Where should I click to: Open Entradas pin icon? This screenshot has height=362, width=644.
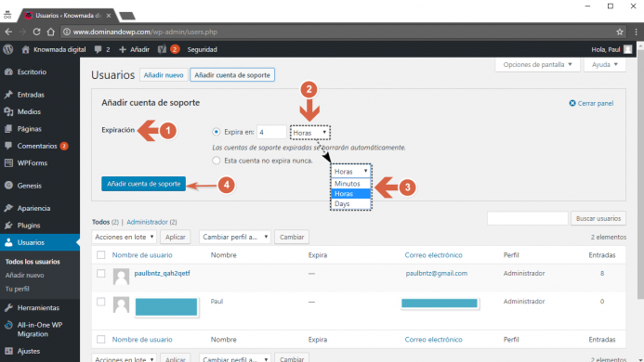point(8,95)
